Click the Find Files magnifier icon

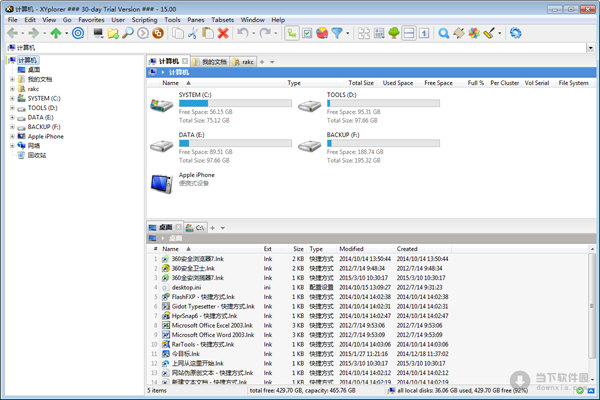pos(128,33)
